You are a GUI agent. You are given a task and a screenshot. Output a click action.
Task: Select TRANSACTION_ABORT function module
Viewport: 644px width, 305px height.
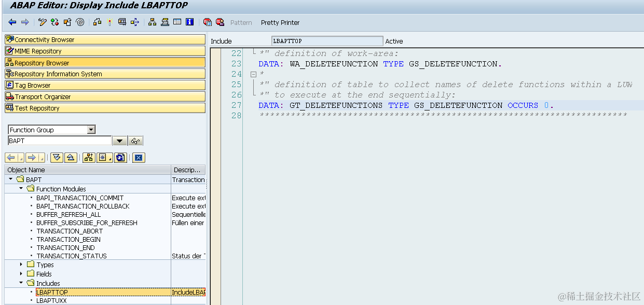[70, 231]
